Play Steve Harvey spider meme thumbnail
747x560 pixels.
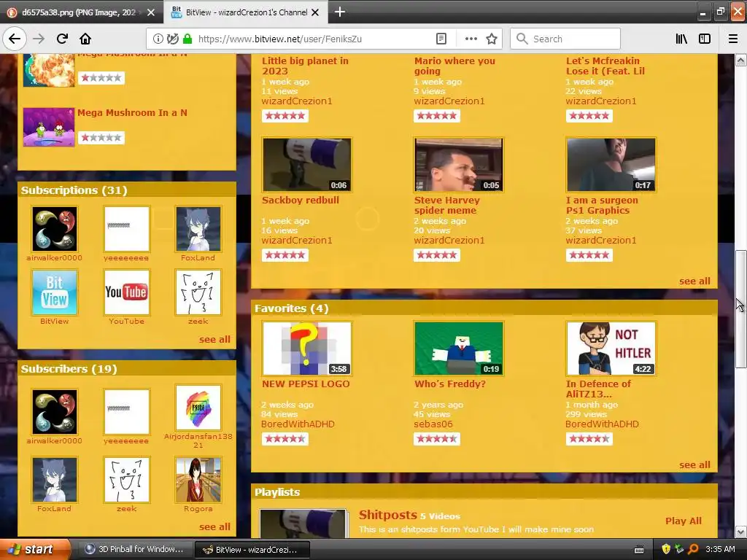459,165
